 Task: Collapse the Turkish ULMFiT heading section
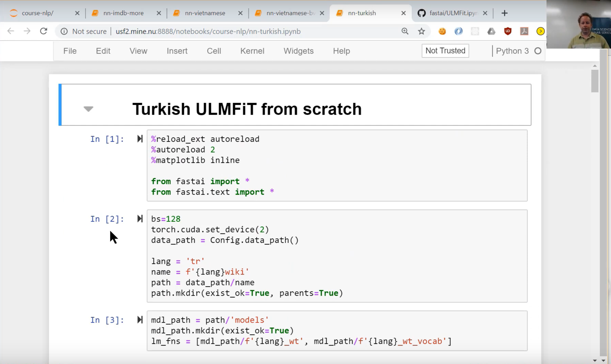(x=88, y=109)
